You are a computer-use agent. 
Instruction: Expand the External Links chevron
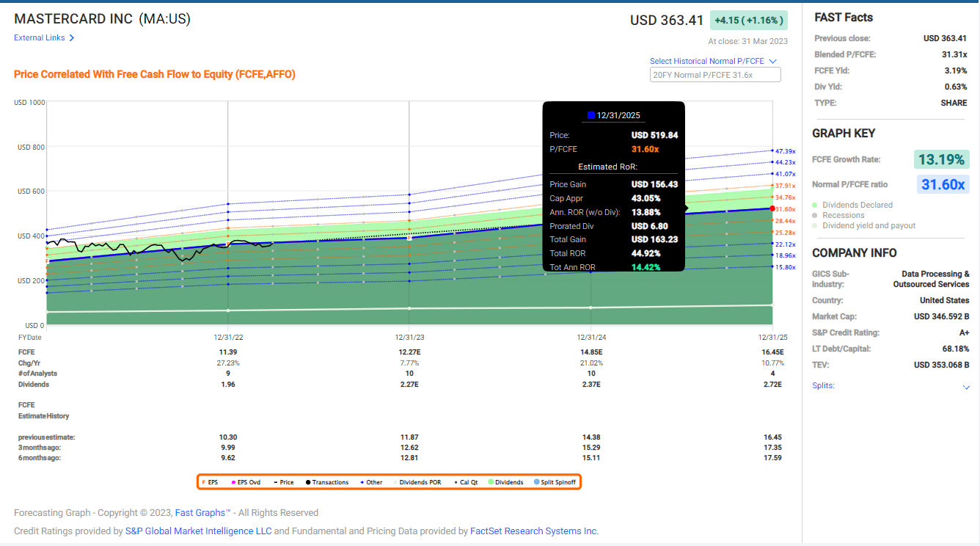(70, 37)
